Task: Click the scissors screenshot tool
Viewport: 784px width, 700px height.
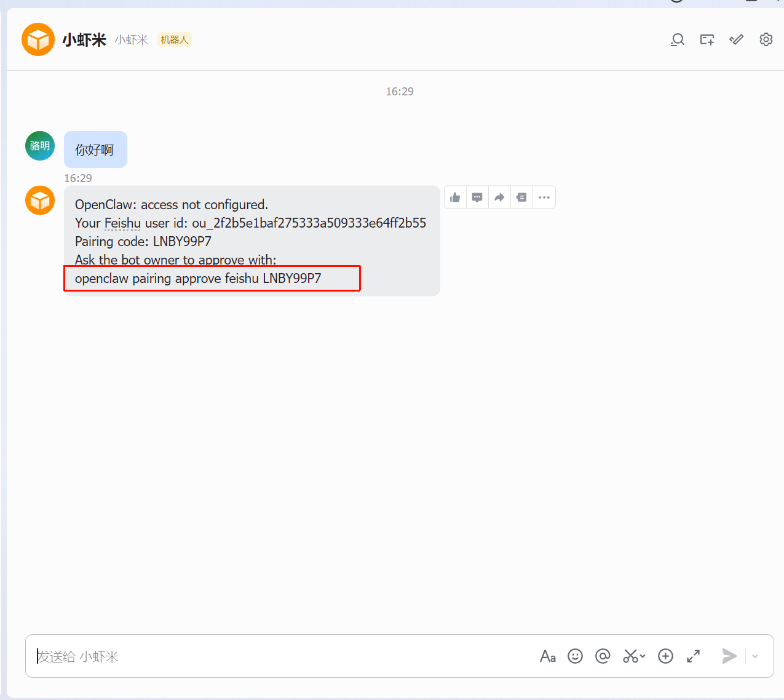Action: tap(630, 656)
